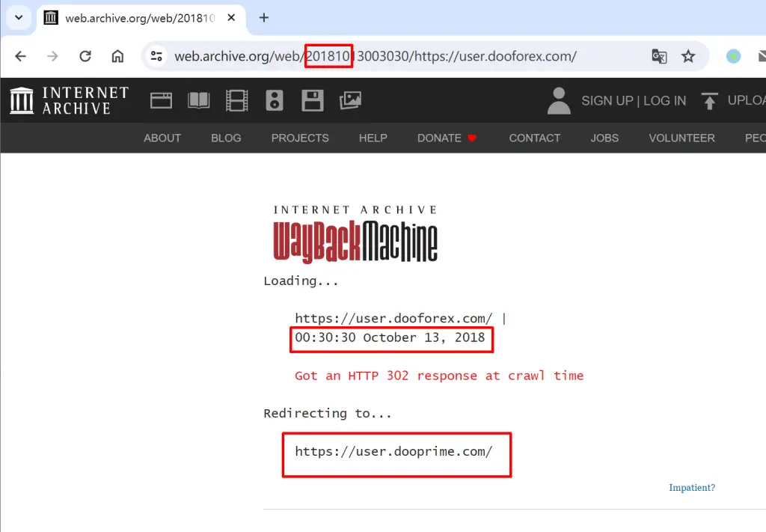Image resolution: width=766 pixels, height=532 pixels.
Task: Open the HELP menu item
Action: click(373, 138)
